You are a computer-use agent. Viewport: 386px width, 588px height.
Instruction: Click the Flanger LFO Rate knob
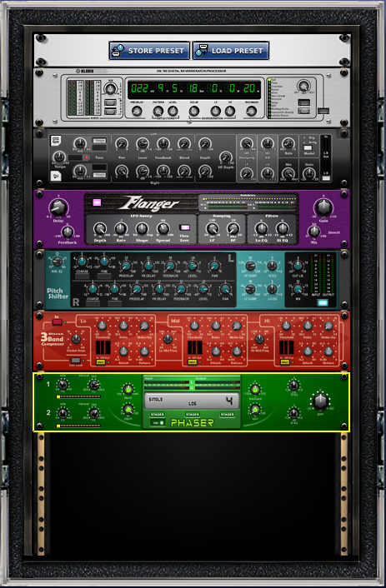(121, 228)
